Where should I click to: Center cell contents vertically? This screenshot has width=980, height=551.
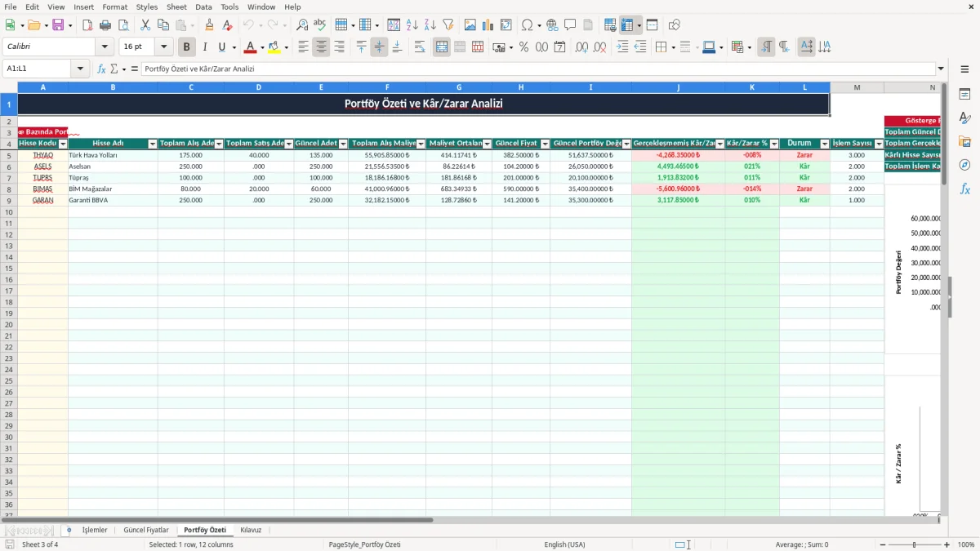[x=379, y=47]
